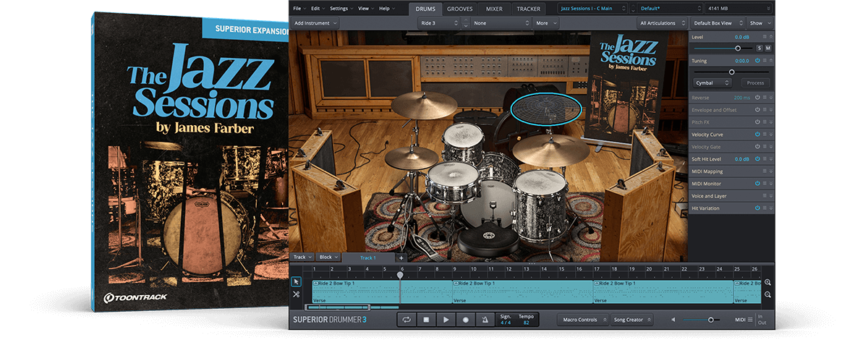Viewport: 868px width, 353px height.
Task: Toggle the metronome icon
Action: 485,320
